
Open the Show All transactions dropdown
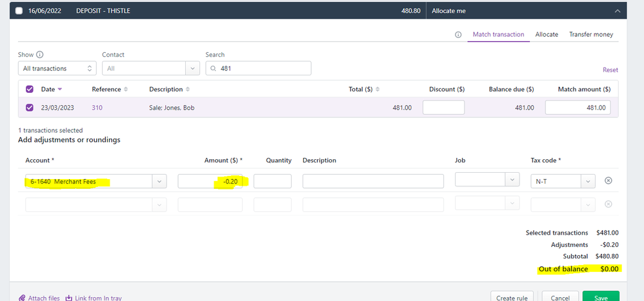[x=57, y=68]
